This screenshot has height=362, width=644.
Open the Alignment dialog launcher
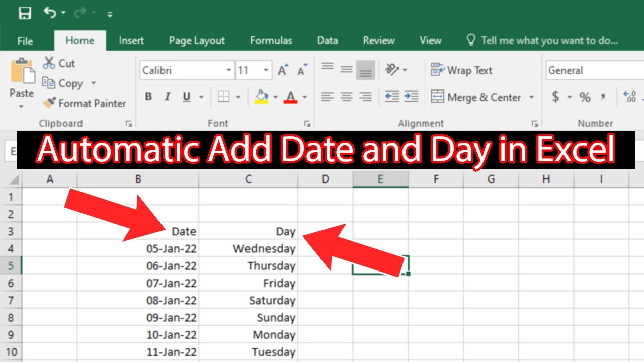(x=535, y=124)
